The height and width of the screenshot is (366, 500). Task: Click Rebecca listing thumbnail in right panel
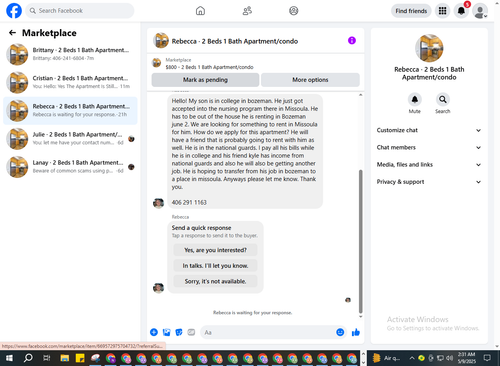(x=429, y=48)
